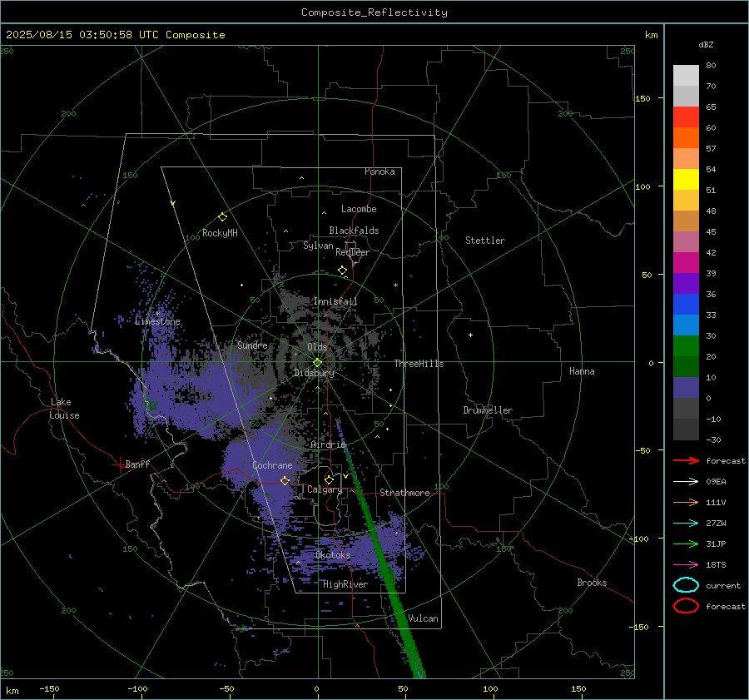Click the Airdrie town label
Screen dimensions: 749x700
coord(328,444)
